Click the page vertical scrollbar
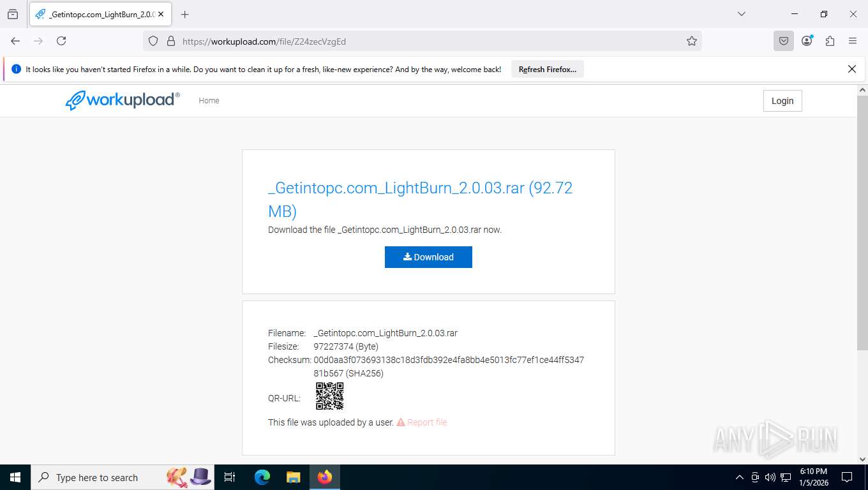Viewport: 868px width, 490px height. 862,223
